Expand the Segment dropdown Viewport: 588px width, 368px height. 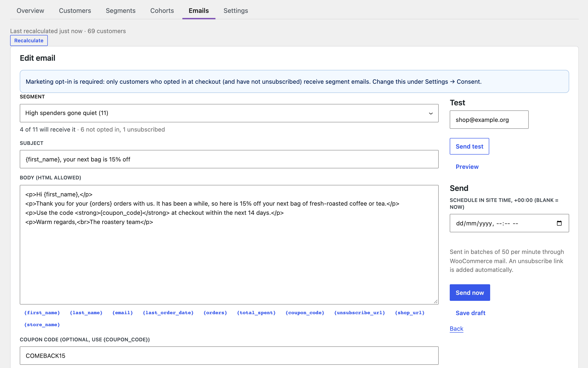pyautogui.click(x=229, y=113)
